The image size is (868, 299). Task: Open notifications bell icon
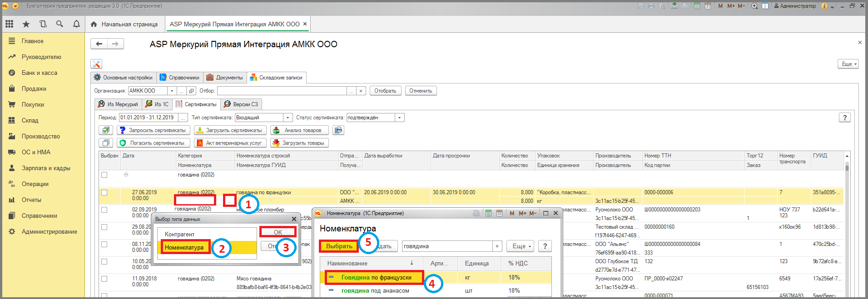76,24
